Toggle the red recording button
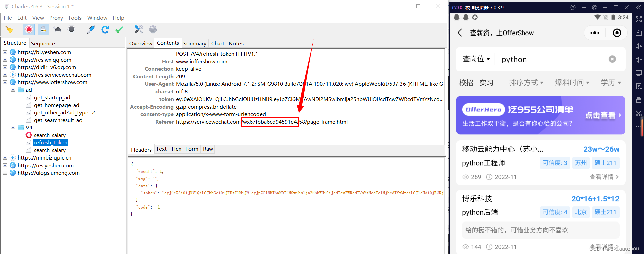 [x=29, y=29]
